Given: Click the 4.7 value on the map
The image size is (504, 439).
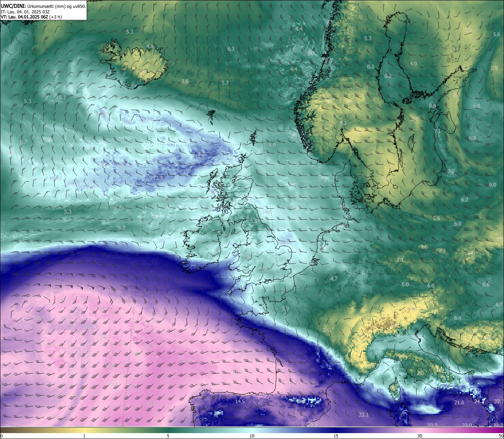Looking at the screenshot, I should [334, 279].
